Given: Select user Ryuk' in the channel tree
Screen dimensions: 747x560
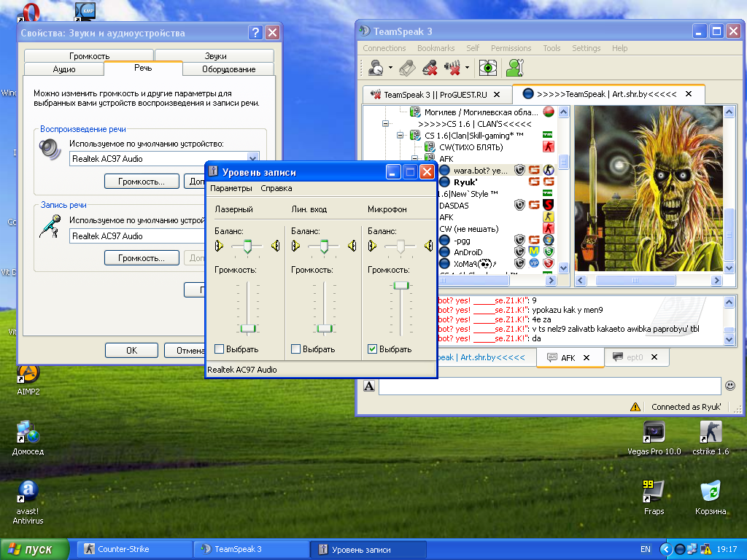Looking at the screenshot, I should [465, 182].
